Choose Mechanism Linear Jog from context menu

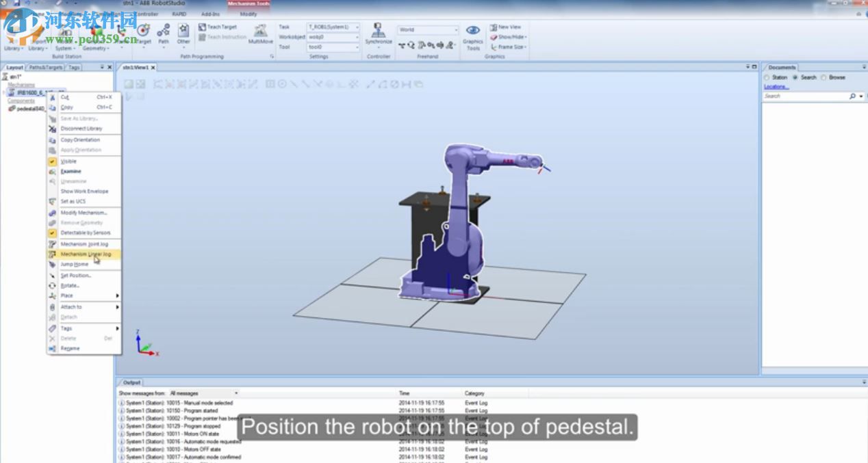tap(81, 254)
